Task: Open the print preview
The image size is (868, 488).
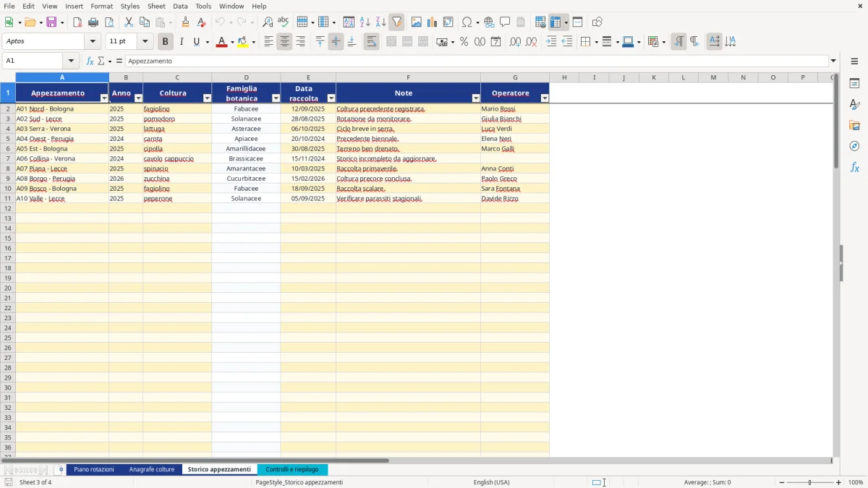Action: point(109,22)
